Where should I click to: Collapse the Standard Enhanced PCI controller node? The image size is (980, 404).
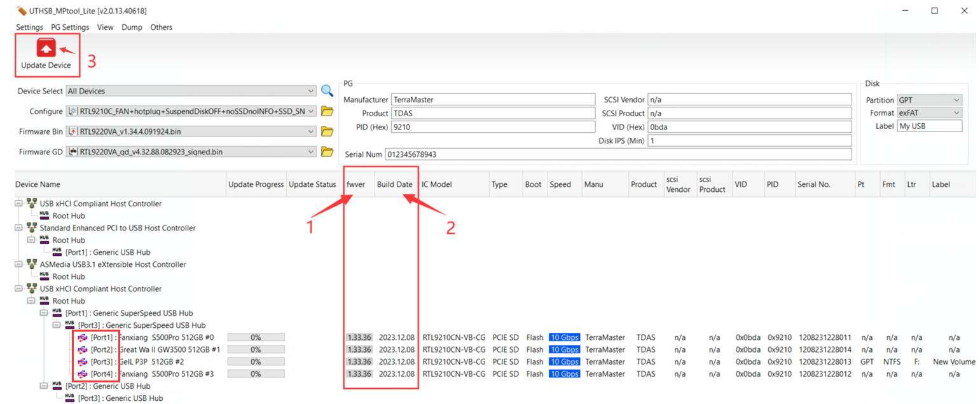[18, 228]
